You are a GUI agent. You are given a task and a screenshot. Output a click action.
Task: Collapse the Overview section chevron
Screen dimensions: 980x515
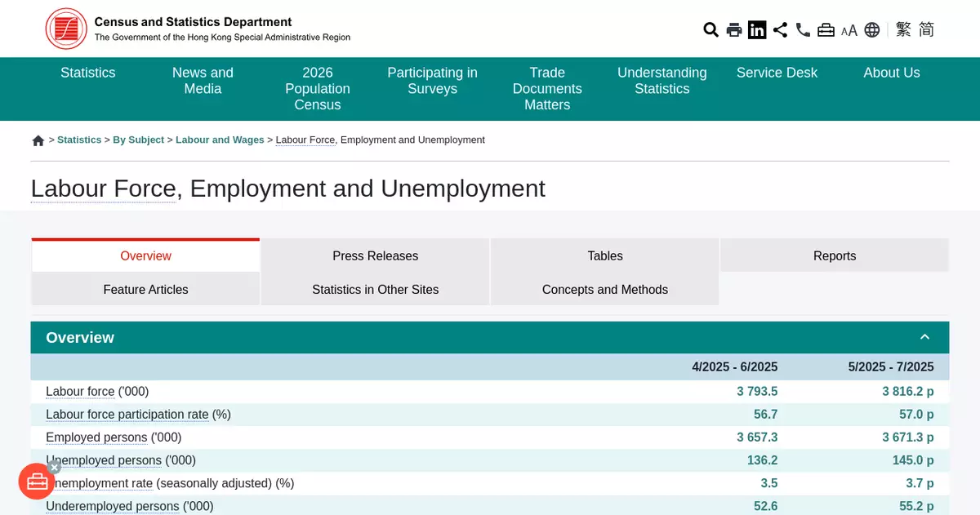[924, 337]
